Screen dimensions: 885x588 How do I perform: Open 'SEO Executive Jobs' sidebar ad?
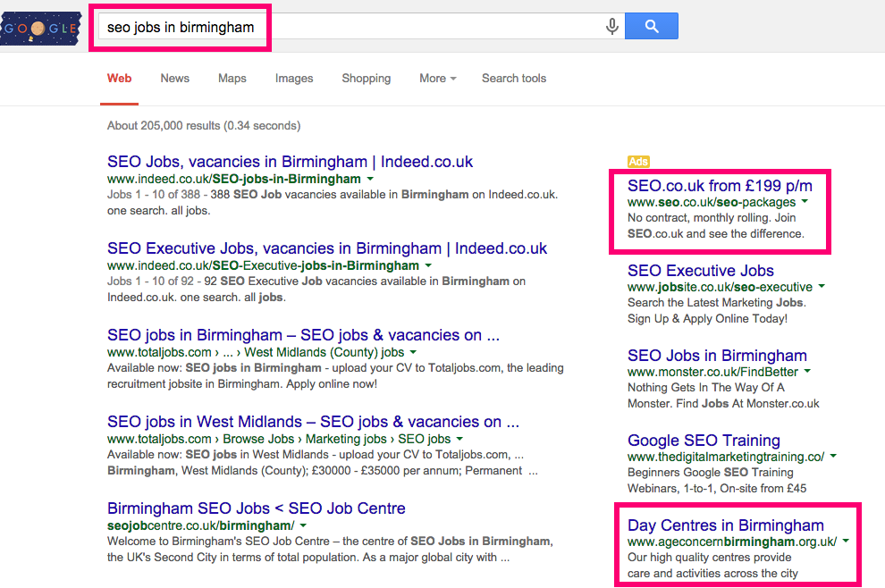click(x=701, y=270)
